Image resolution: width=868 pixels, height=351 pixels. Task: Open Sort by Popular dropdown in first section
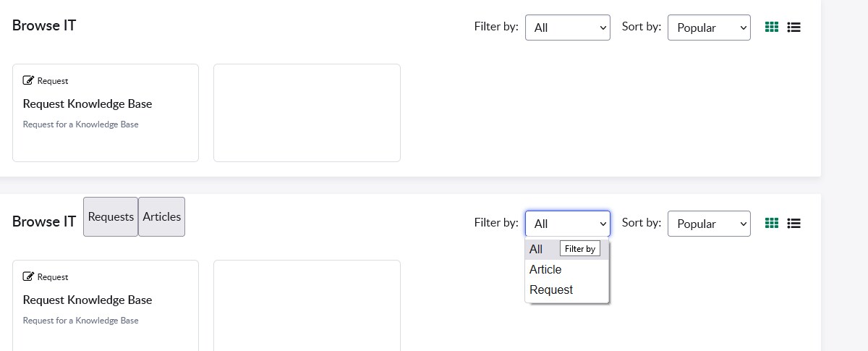click(709, 28)
